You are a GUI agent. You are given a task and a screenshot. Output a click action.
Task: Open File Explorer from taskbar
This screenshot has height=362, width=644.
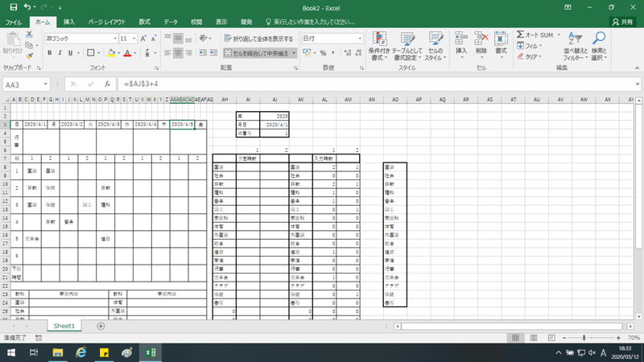coord(57,352)
